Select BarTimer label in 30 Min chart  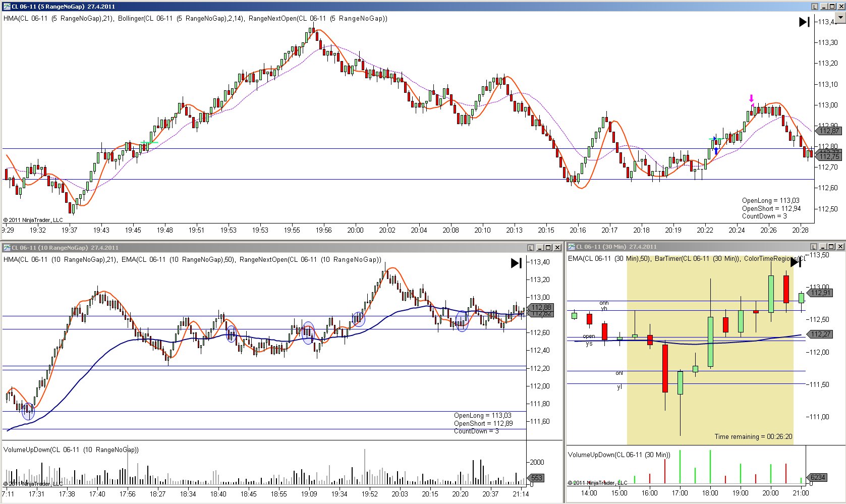click(697, 258)
